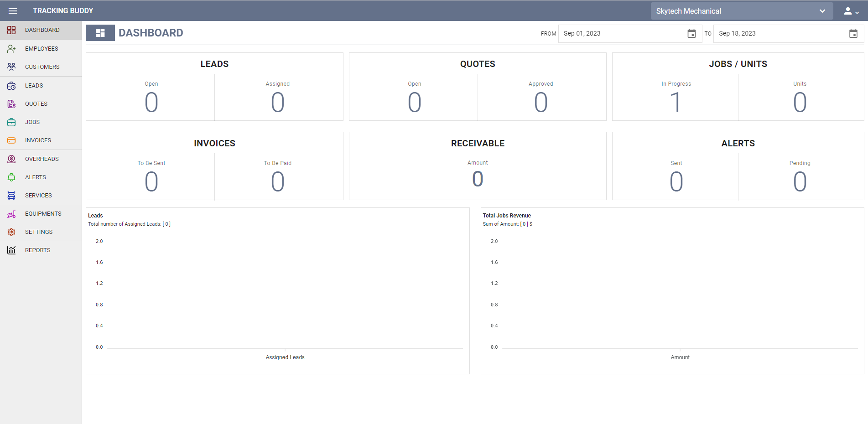The width and height of the screenshot is (868, 424).
Task: Click the Customers sidebar icon
Action: pos(11,67)
